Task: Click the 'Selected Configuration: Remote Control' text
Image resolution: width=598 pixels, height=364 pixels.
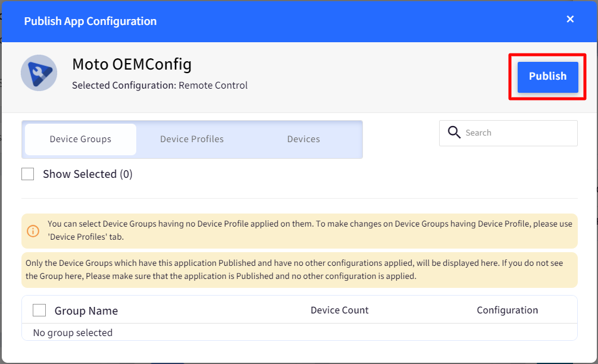Action: pos(160,86)
